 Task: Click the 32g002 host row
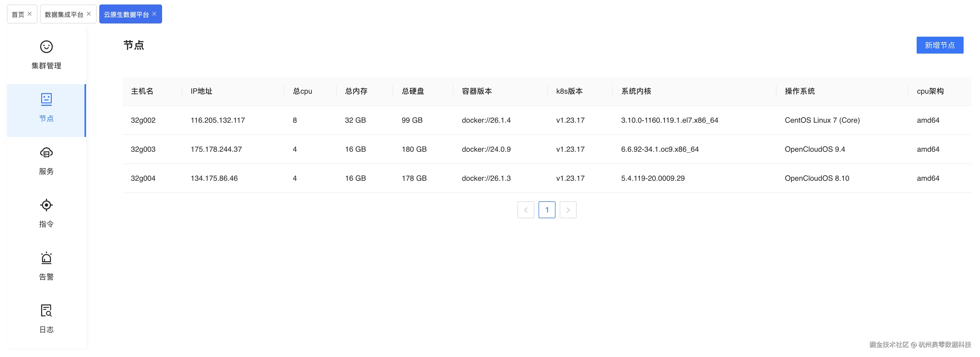coord(143,120)
